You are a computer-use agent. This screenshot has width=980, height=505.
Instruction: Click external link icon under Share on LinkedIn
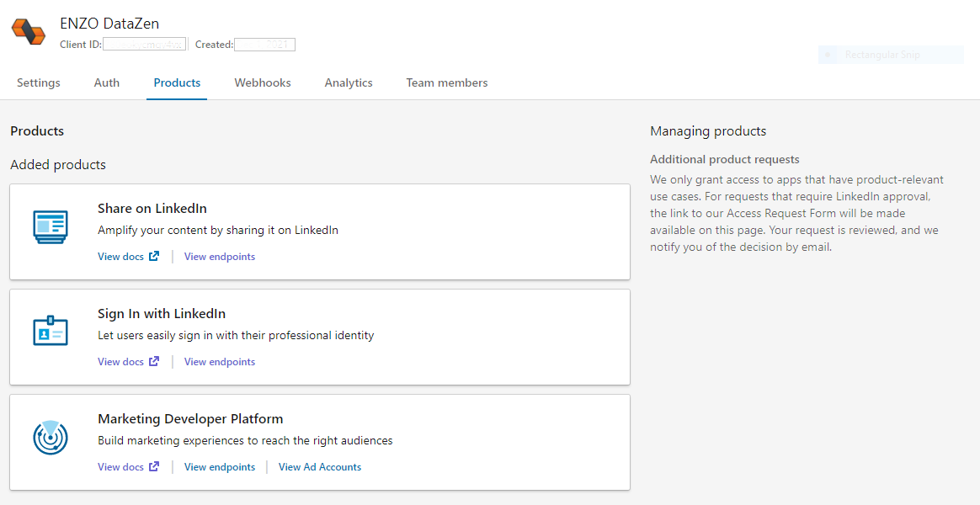click(x=154, y=256)
